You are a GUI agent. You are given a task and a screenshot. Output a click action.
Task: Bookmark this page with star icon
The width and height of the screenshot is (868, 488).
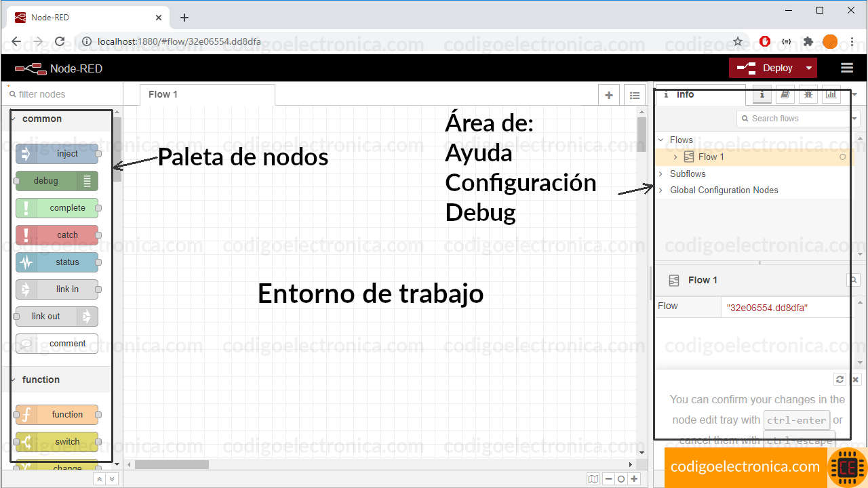click(738, 41)
